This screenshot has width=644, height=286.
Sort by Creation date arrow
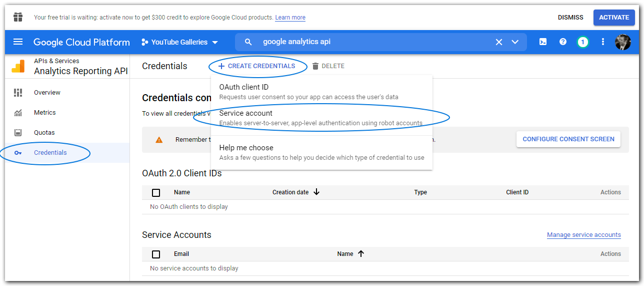[x=316, y=192]
